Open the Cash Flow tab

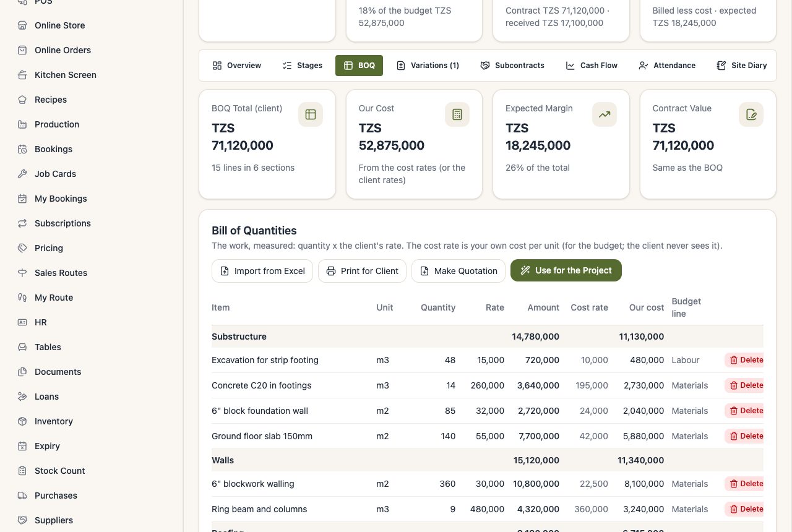click(x=592, y=66)
